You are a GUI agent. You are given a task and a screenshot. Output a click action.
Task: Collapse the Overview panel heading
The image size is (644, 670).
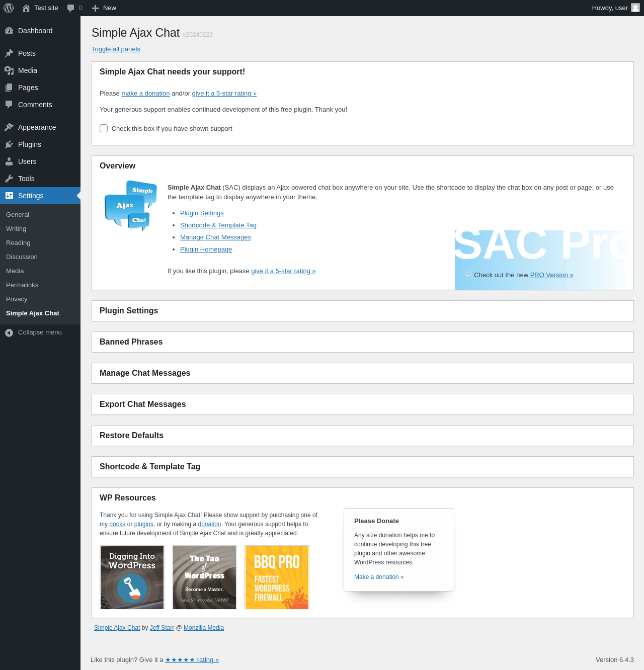[x=362, y=166]
